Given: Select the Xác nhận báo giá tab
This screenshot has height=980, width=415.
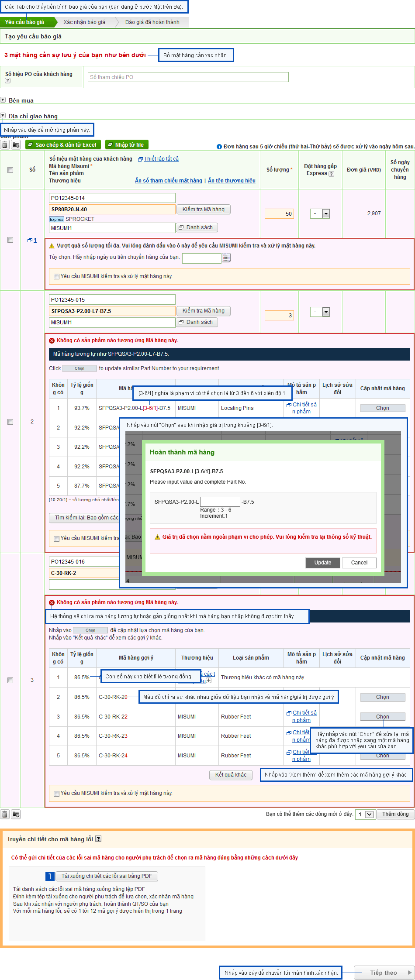Looking at the screenshot, I should coord(84,22).
